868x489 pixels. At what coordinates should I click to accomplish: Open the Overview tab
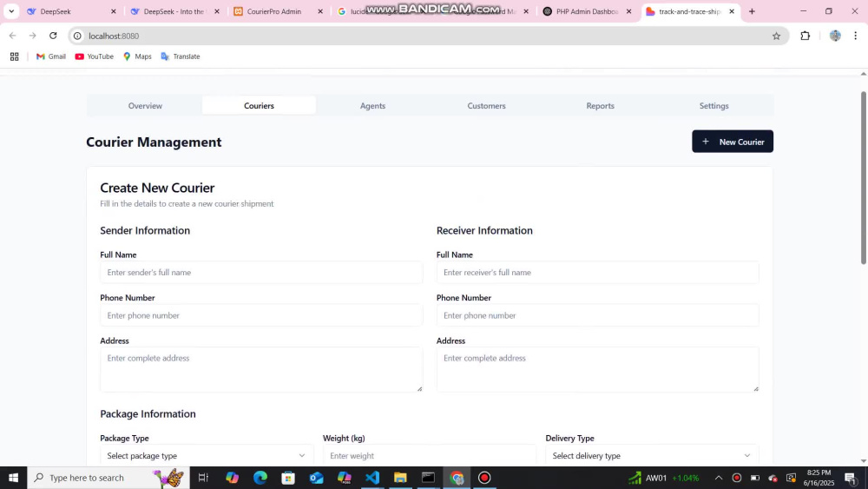click(x=145, y=105)
